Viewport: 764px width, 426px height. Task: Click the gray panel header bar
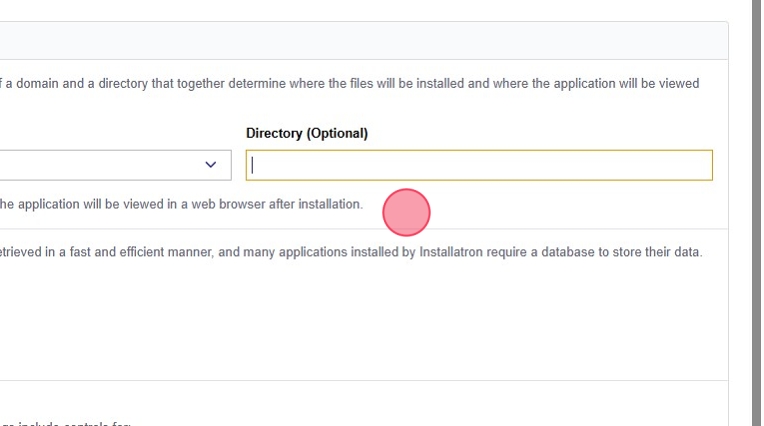click(360, 40)
